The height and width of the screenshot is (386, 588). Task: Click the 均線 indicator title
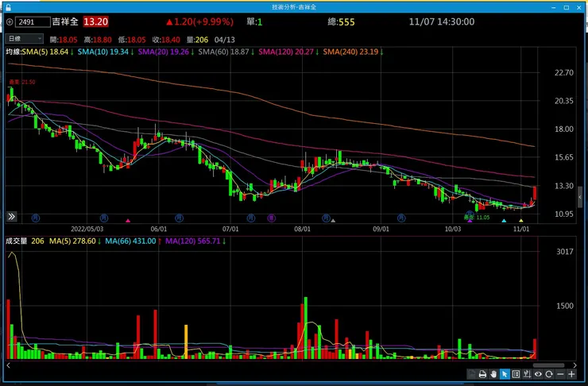[x=14, y=52]
